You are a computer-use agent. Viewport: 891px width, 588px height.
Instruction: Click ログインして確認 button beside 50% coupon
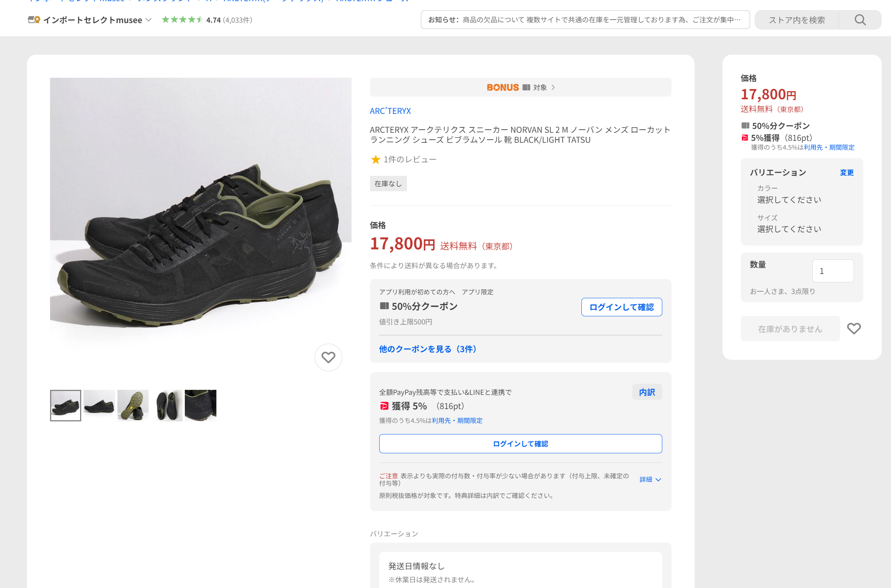coord(621,307)
